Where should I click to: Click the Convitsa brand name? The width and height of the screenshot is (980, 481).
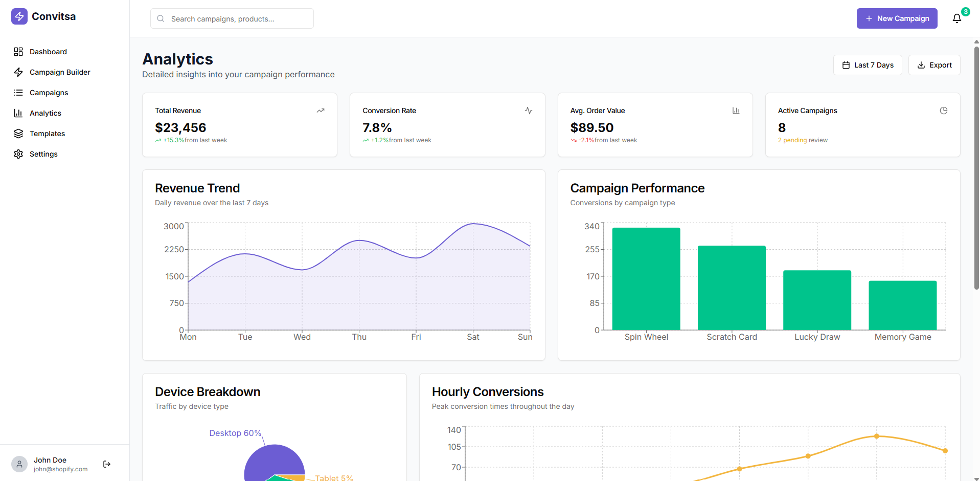pos(54,16)
